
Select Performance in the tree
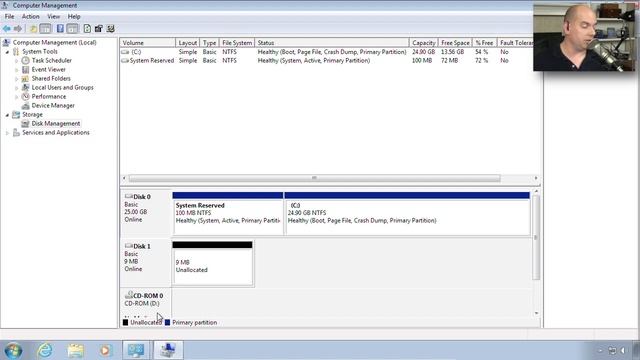[x=49, y=96]
